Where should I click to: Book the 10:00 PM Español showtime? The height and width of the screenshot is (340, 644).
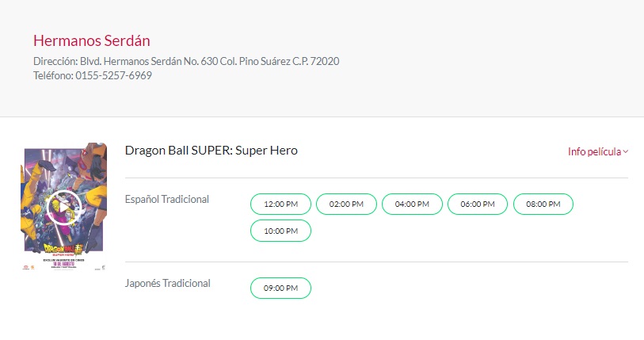coord(280,231)
